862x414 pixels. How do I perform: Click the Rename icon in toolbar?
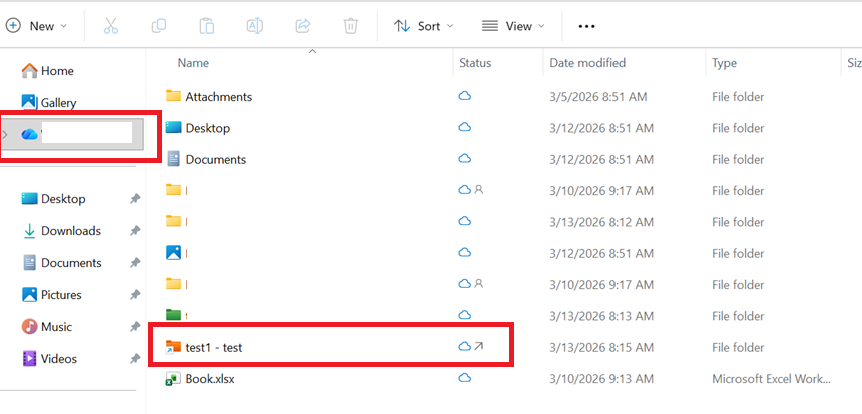[x=255, y=26]
